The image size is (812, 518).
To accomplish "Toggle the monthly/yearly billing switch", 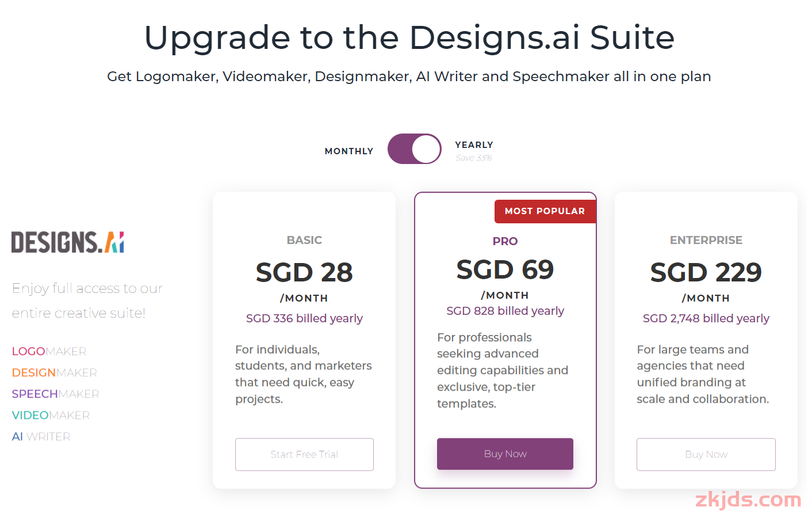I will coord(415,149).
